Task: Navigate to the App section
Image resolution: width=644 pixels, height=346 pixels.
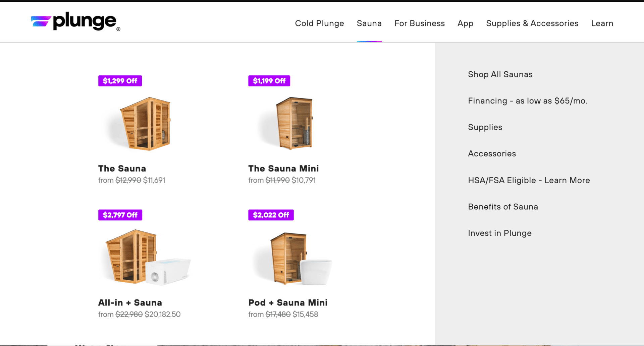Action: tap(465, 23)
